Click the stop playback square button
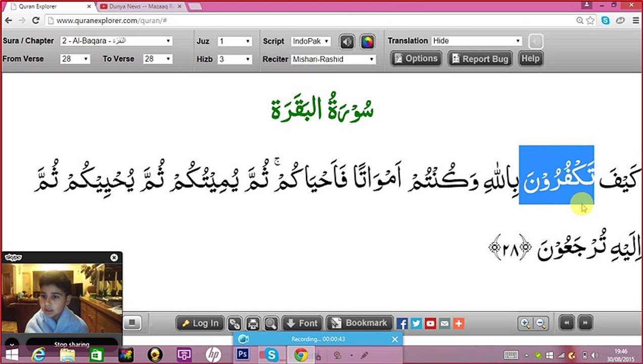643x364 pixels. click(132, 323)
